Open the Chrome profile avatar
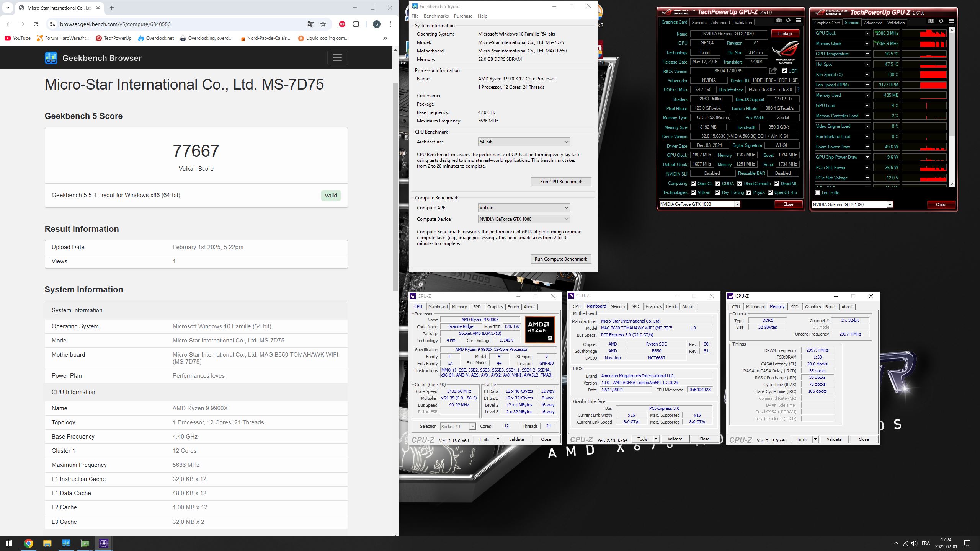 tap(377, 24)
